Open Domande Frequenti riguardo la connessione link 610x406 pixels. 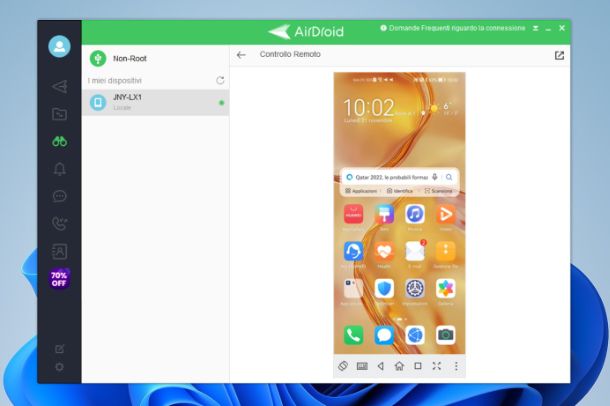click(x=452, y=28)
